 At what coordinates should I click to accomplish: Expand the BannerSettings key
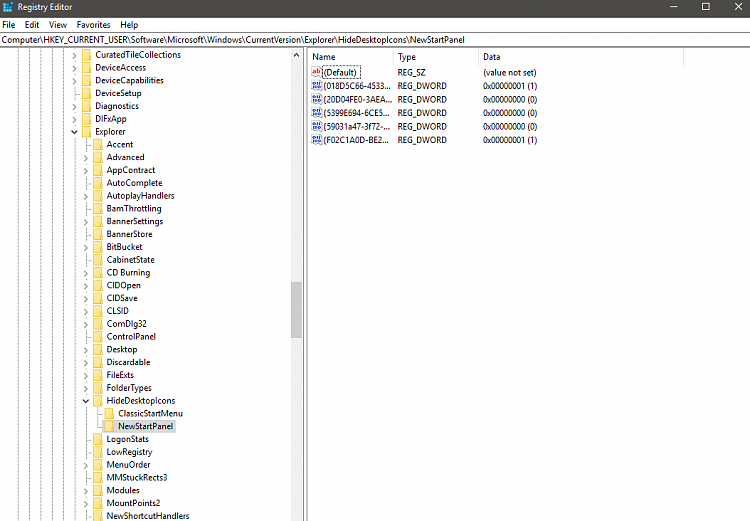[86, 222]
